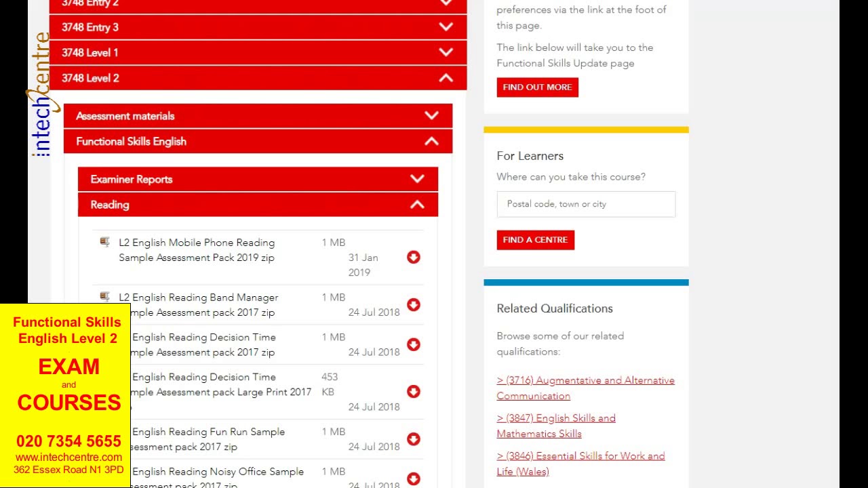Collapse the 3748 Level 2 section
This screenshot has width=868, height=488.
[258, 78]
